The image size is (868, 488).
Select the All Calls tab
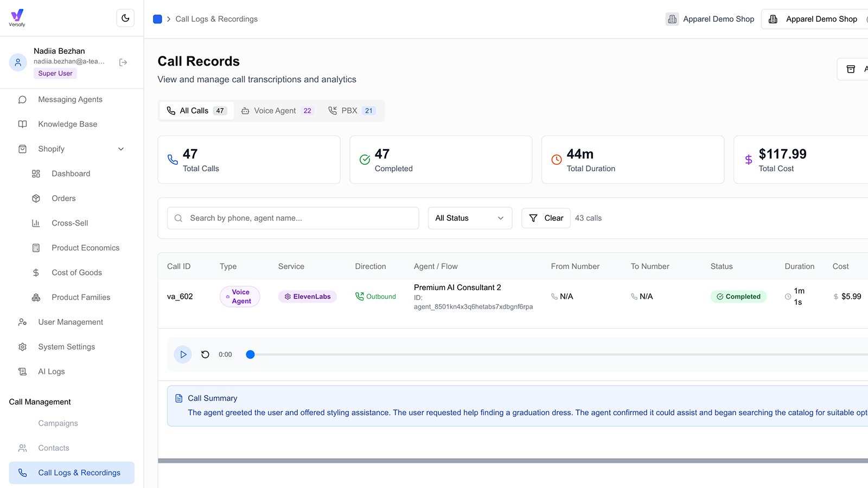[x=196, y=111]
